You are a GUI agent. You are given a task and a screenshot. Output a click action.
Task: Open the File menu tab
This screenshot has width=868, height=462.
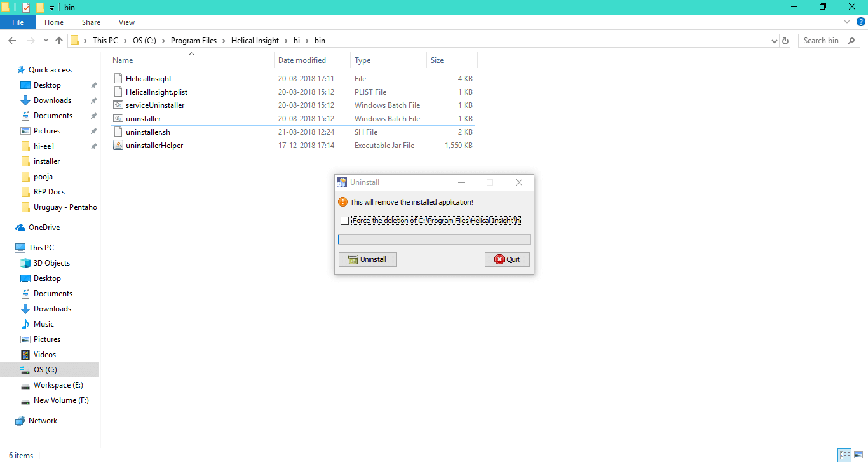(18, 22)
